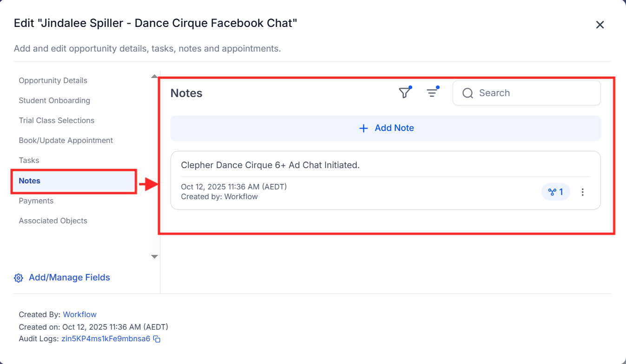626x364 pixels.
Task: Open the audit log ID link
Action: tap(106, 339)
